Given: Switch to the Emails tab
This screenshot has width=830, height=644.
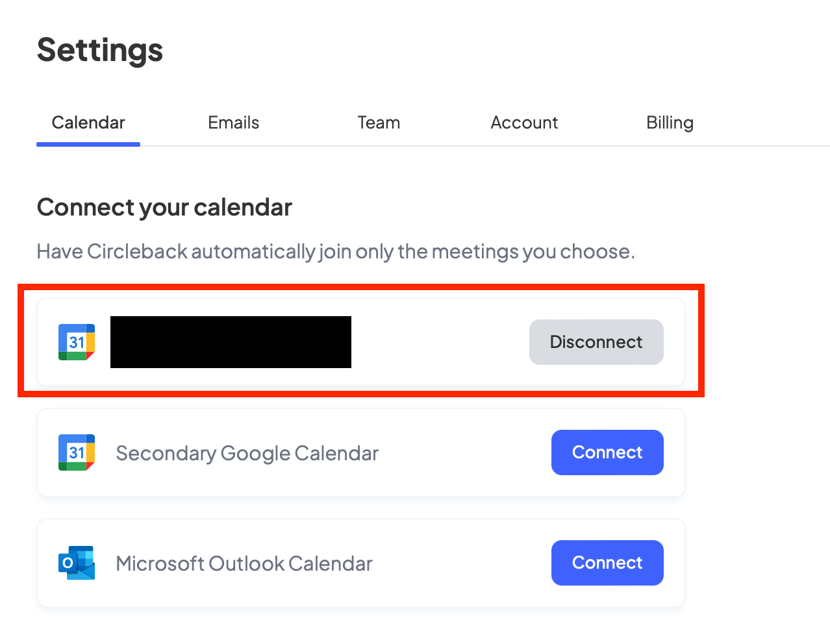Looking at the screenshot, I should point(233,123).
